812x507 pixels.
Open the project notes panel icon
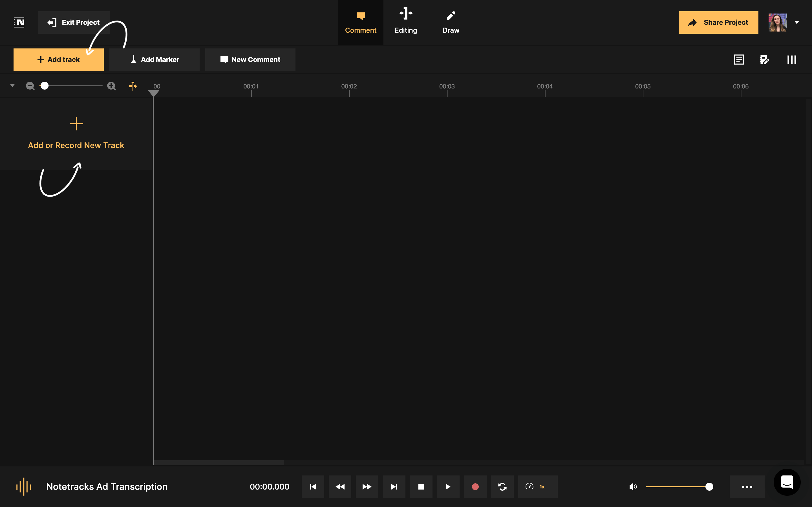(738, 59)
